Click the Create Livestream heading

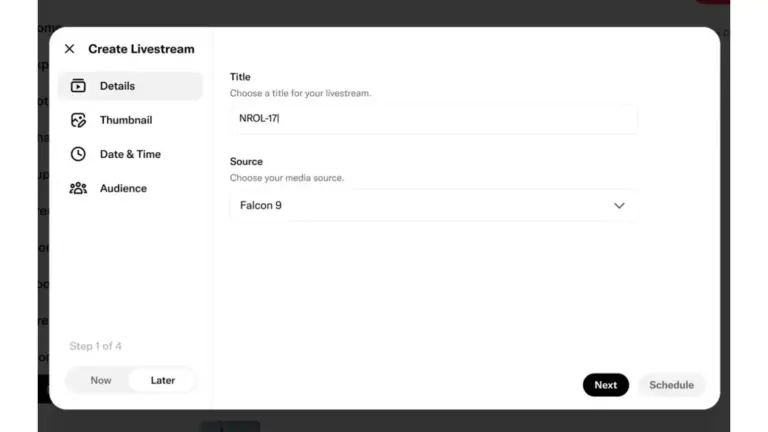pos(141,49)
